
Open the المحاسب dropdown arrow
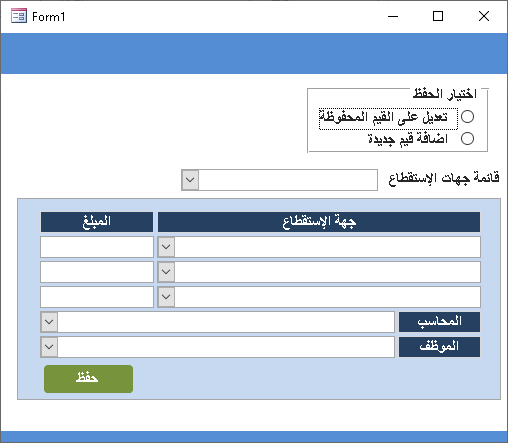pos(49,322)
